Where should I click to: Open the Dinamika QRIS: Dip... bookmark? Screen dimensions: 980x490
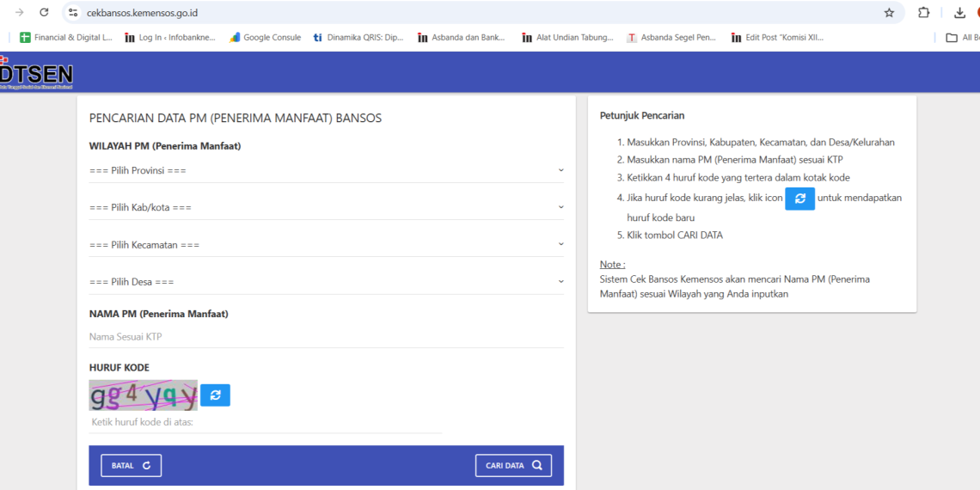click(x=358, y=38)
